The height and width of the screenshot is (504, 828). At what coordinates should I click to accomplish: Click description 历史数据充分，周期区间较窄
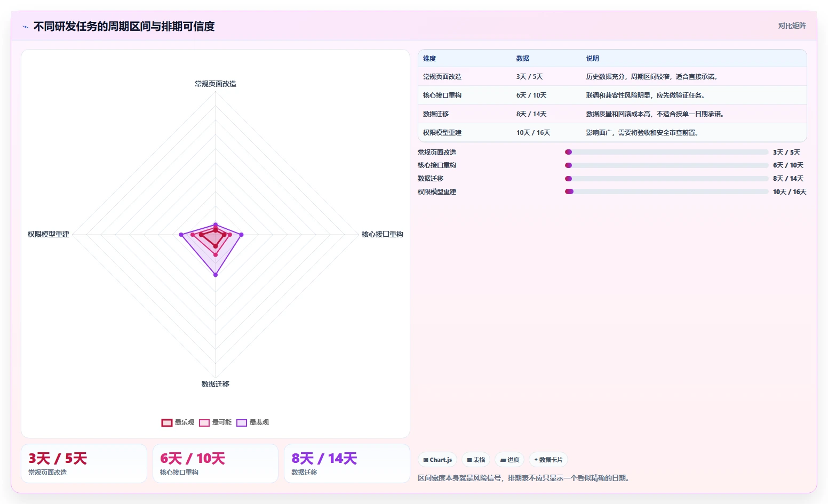pyautogui.click(x=652, y=77)
